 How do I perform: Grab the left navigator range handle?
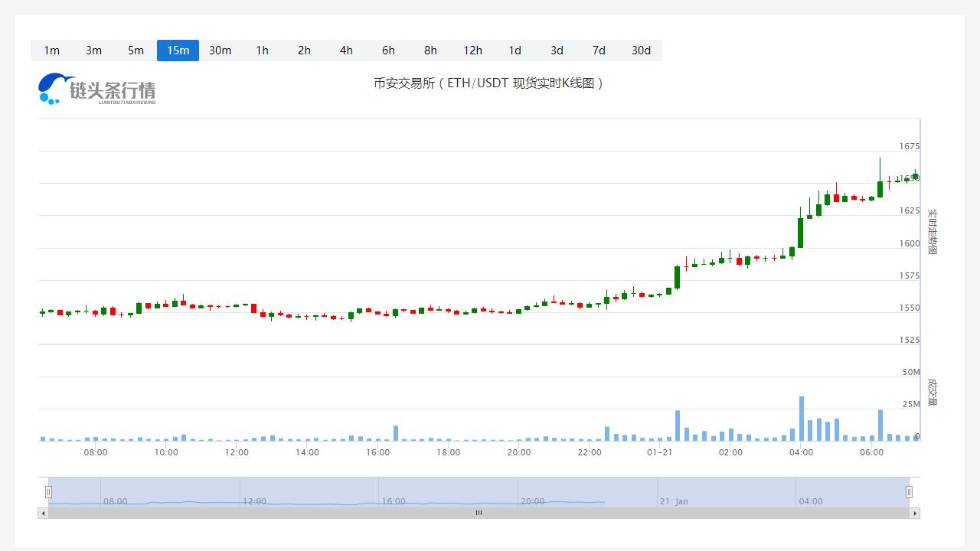coord(48,491)
